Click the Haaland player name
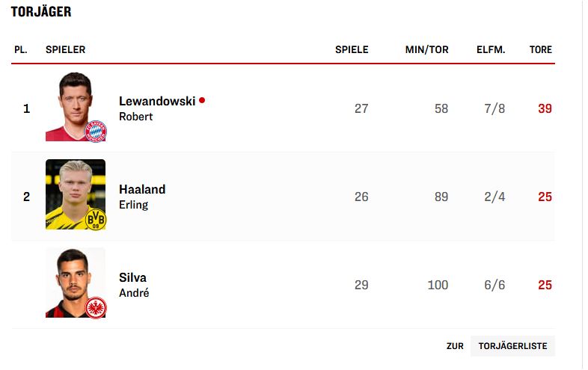588x370 pixels. click(142, 189)
